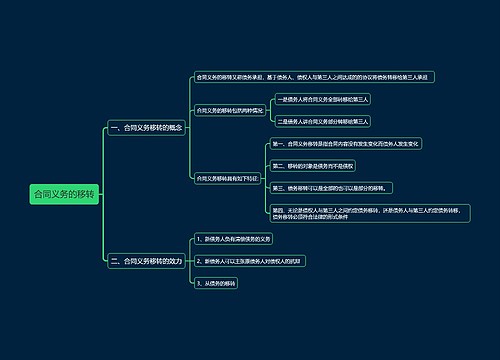Select the node starting with 第三、债务移转
The width and height of the screenshot is (500, 360).
coord(331,188)
